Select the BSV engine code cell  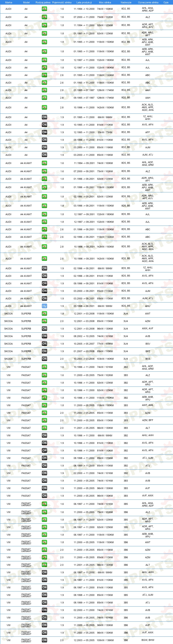[148, 344]
